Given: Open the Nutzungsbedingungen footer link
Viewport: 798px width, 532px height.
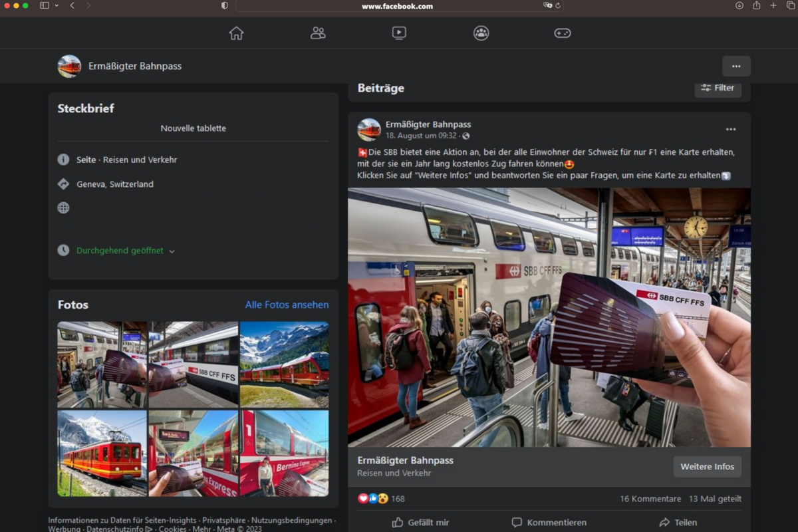Looking at the screenshot, I should [x=291, y=521].
